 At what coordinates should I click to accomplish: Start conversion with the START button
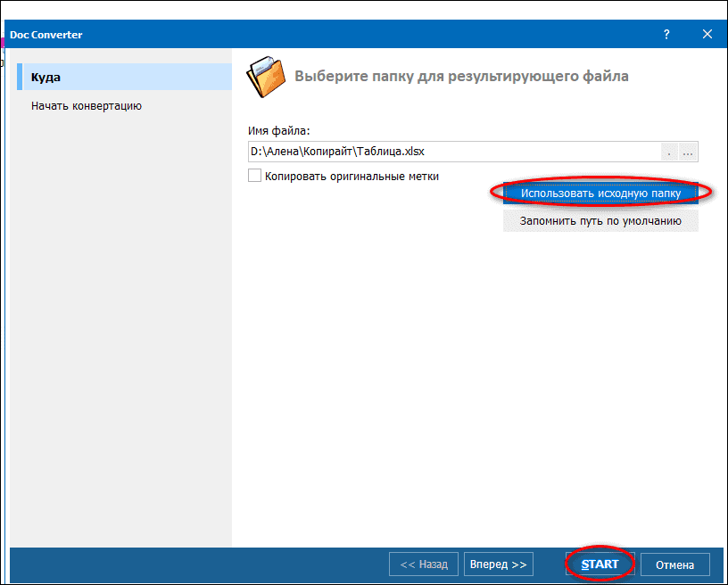click(x=600, y=564)
